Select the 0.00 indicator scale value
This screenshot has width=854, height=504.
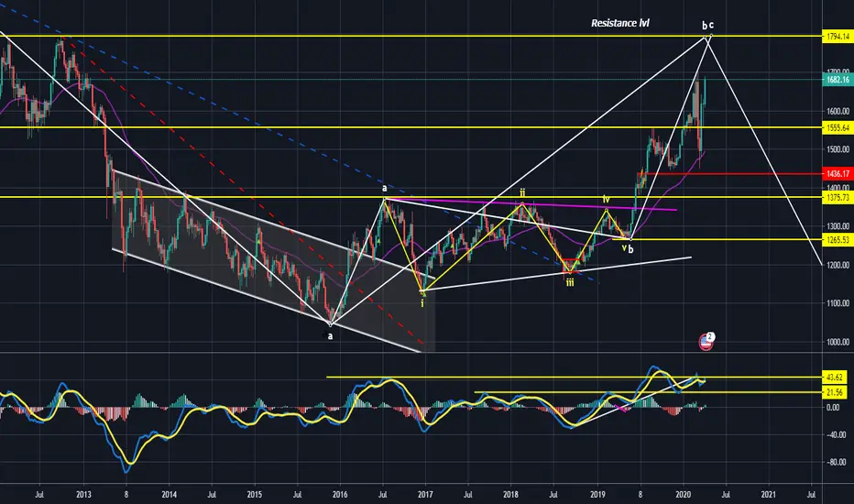833,408
